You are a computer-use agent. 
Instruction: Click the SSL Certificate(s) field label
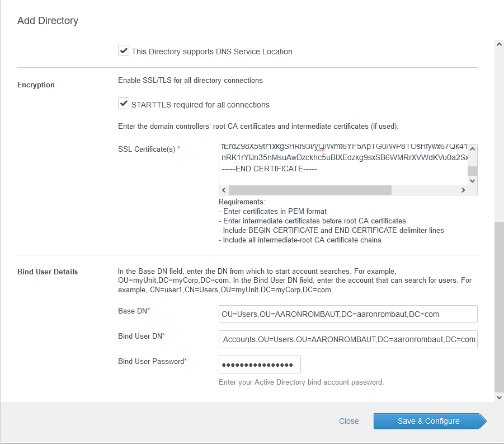(147, 149)
